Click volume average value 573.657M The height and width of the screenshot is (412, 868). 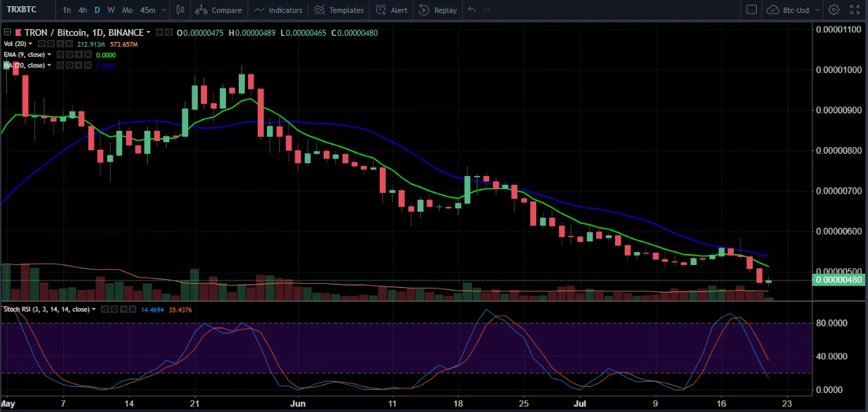(x=124, y=44)
